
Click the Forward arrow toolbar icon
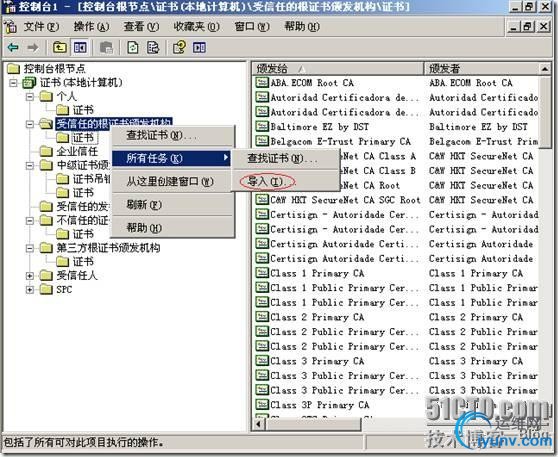point(33,47)
